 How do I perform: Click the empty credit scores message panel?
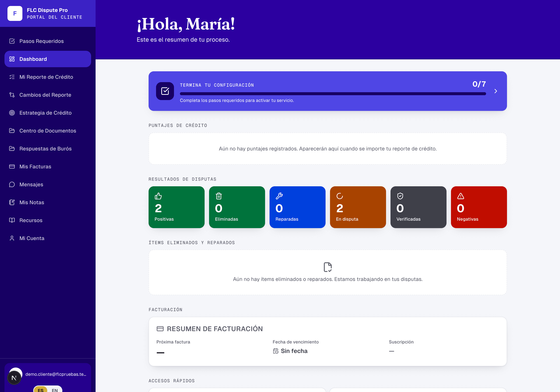click(x=328, y=149)
